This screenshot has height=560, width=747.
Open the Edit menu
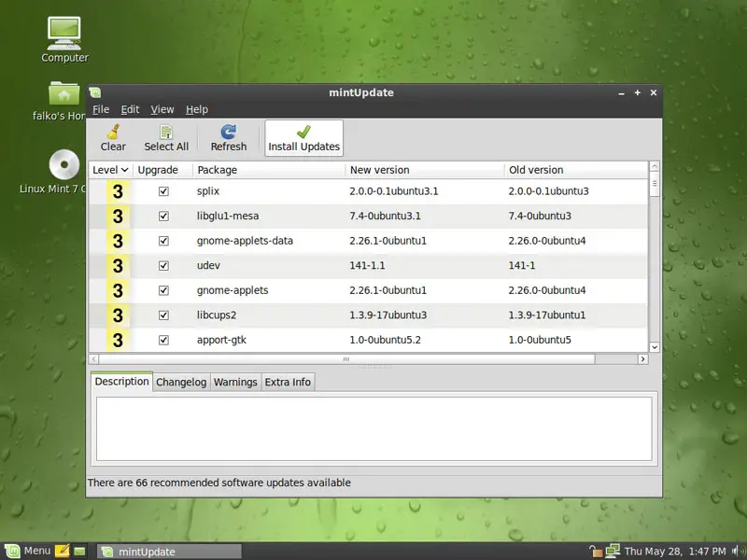pyautogui.click(x=130, y=109)
